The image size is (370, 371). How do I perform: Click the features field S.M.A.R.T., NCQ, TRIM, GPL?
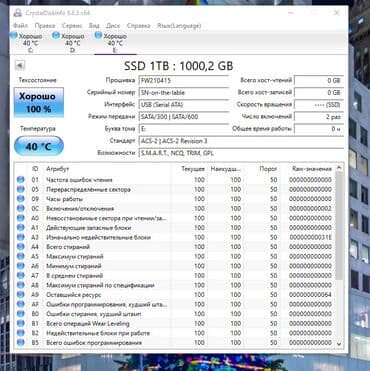241,153
